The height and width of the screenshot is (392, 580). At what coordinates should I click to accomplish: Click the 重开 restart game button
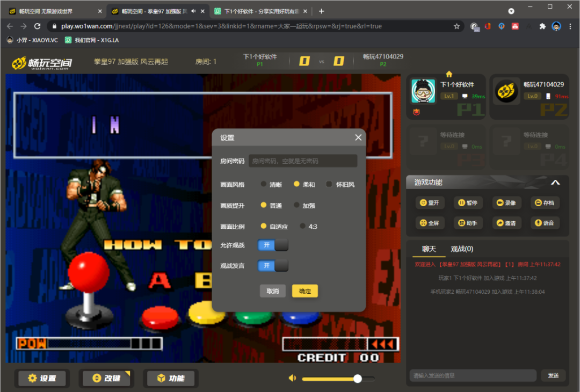tap(430, 202)
